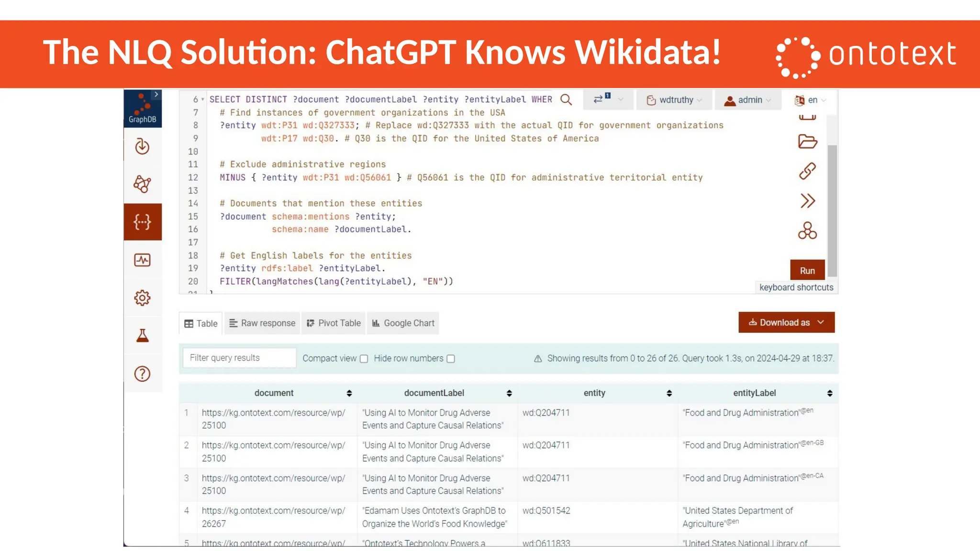Click the warning triangle icon by results info

538,359
